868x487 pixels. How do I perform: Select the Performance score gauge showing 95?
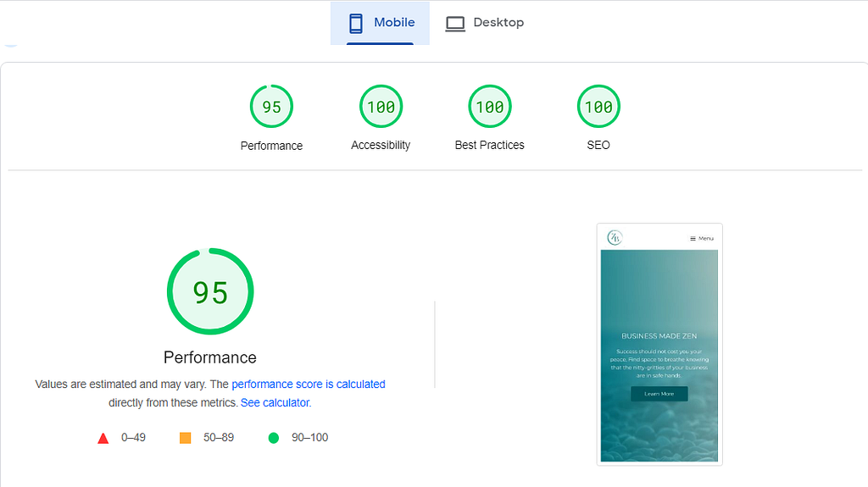pyautogui.click(x=271, y=106)
